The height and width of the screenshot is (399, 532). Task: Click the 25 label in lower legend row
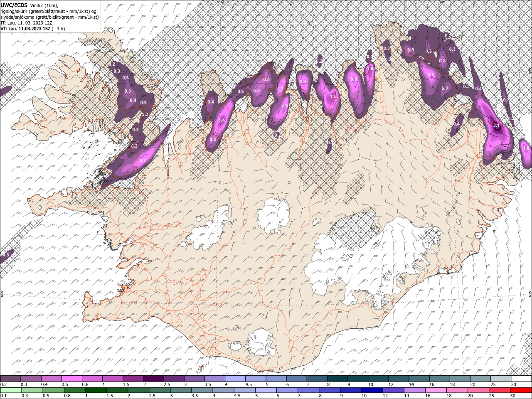(x=492, y=396)
